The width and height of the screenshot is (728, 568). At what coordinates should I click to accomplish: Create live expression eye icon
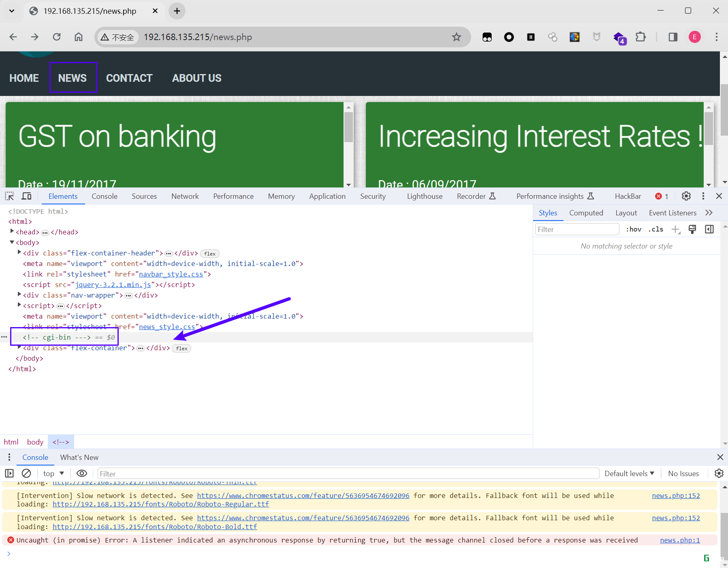[82, 473]
